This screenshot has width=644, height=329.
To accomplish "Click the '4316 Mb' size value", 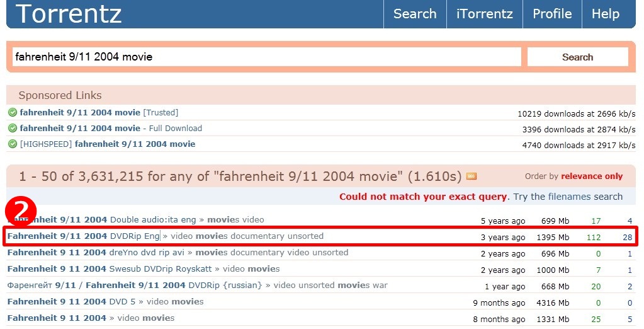I will pos(553,303).
